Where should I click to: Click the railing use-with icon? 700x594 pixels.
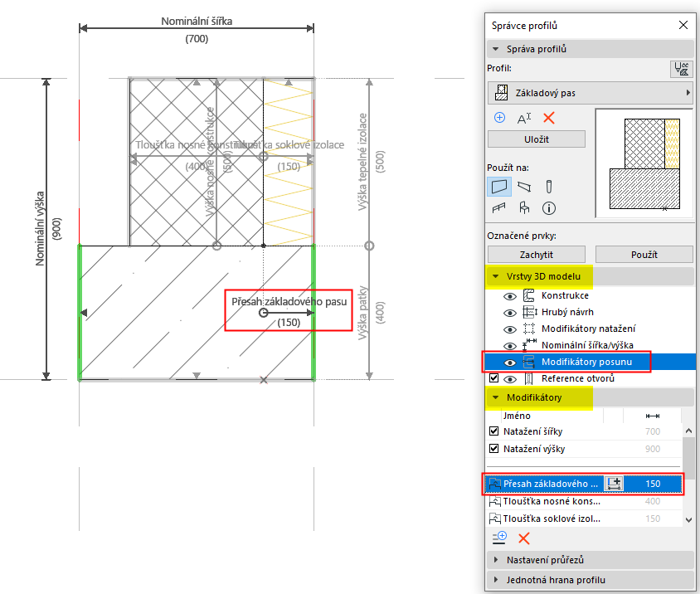pos(498,208)
